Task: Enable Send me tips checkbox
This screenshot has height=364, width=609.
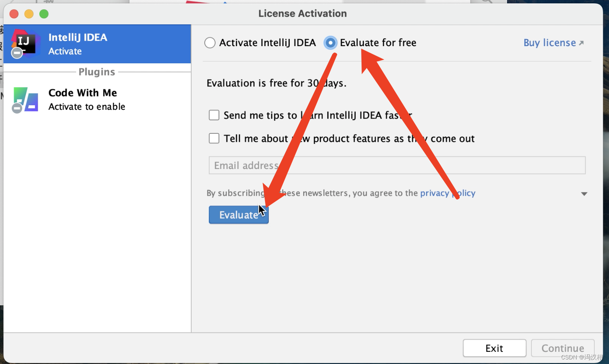Action: click(214, 115)
